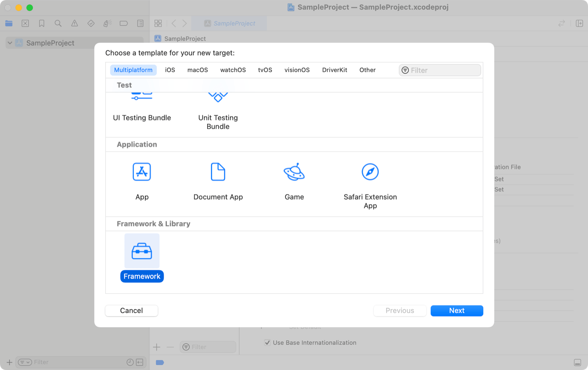Switch to the Multiplatform tab
The image size is (588, 370).
point(133,70)
